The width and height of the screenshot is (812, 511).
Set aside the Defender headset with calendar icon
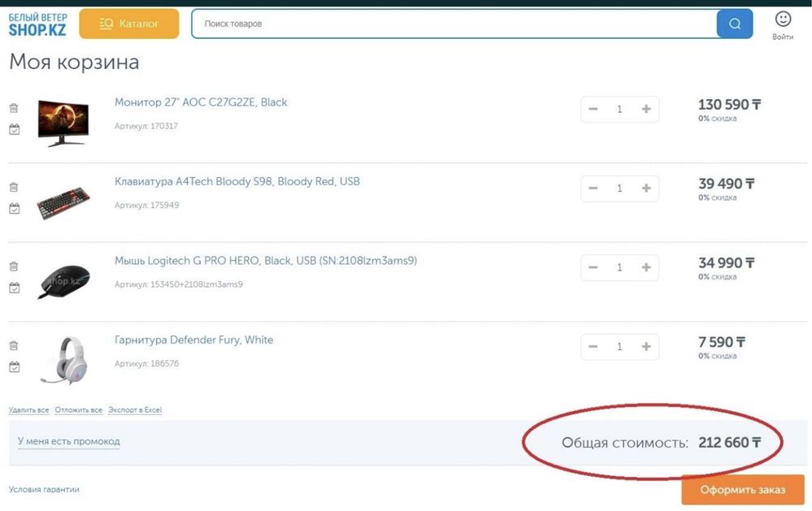point(15,366)
